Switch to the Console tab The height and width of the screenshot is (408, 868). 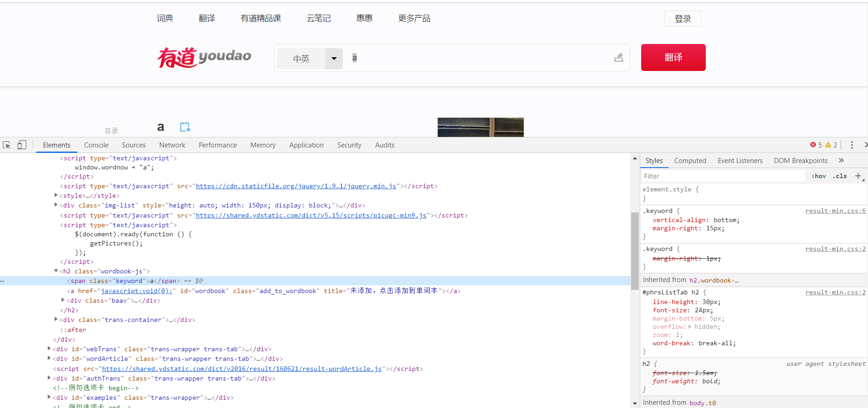click(x=96, y=145)
